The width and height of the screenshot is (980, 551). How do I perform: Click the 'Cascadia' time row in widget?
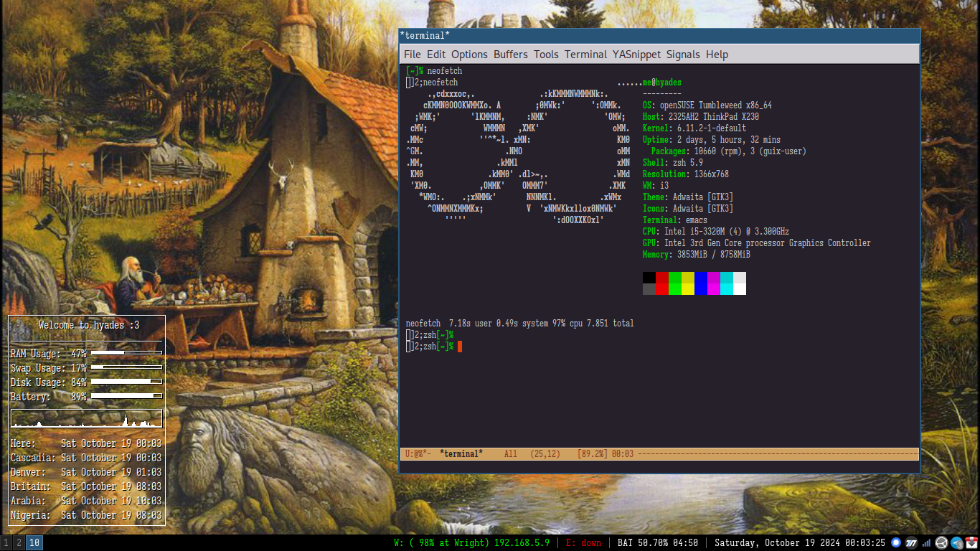tap(86, 458)
